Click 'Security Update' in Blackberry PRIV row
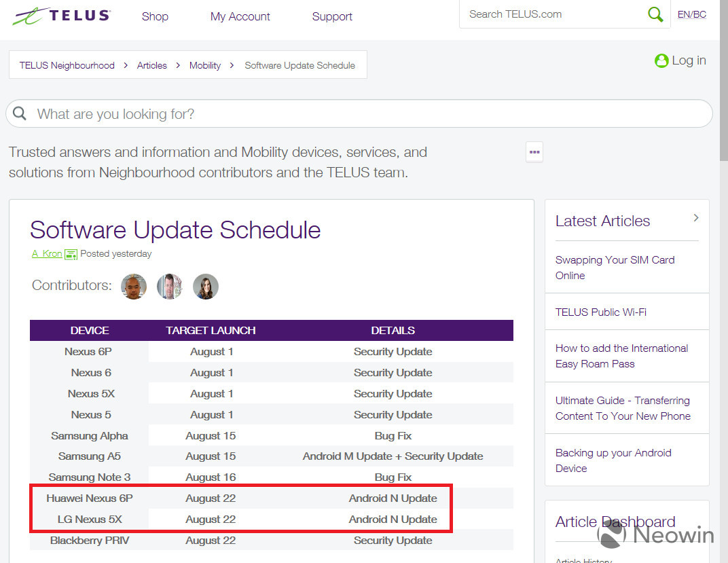This screenshot has width=728, height=563. pos(393,541)
